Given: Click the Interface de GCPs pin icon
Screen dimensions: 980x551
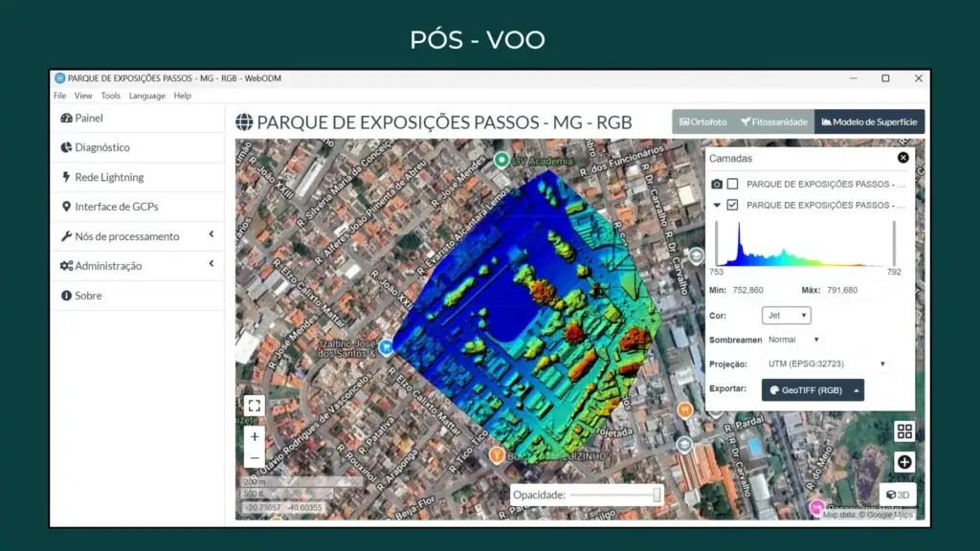Looking at the screenshot, I should click(66, 207).
